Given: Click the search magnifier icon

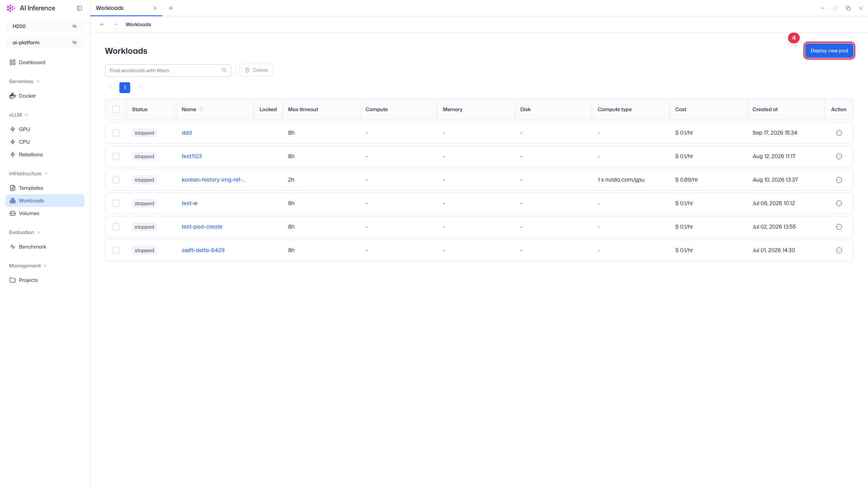Looking at the screenshot, I should (224, 70).
